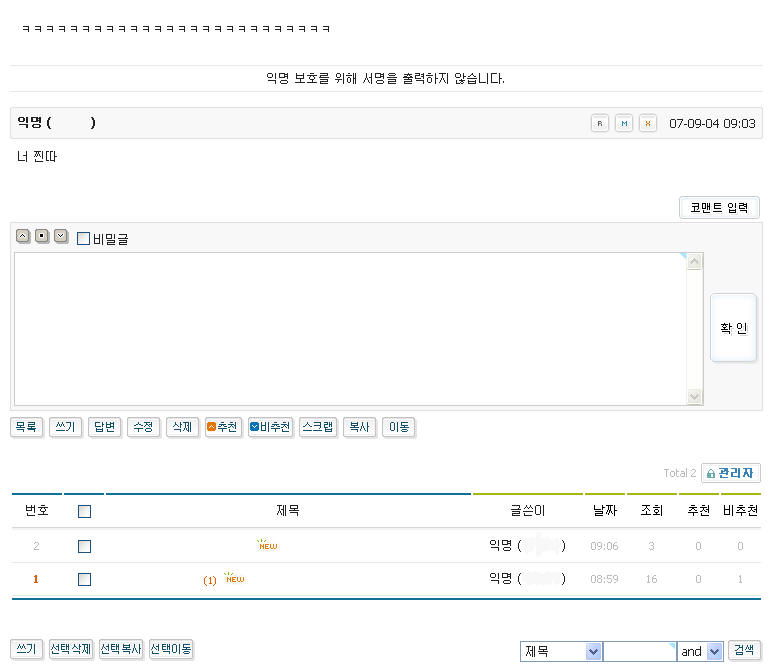Click time 08:59 in post list

pyautogui.click(x=604, y=579)
